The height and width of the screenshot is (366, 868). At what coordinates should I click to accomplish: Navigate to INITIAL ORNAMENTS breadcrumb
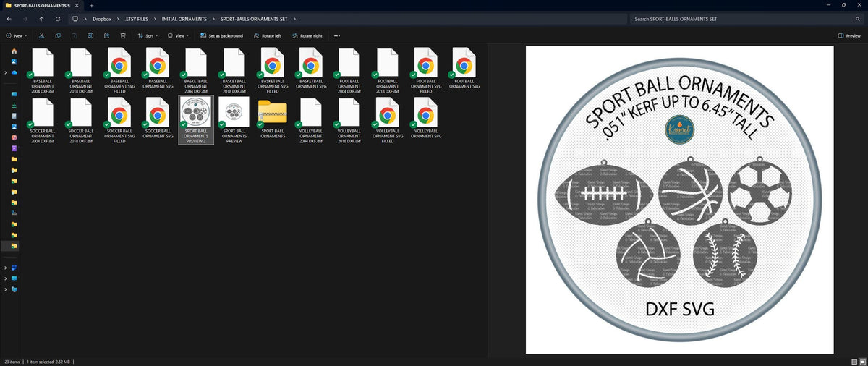(x=184, y=19)
